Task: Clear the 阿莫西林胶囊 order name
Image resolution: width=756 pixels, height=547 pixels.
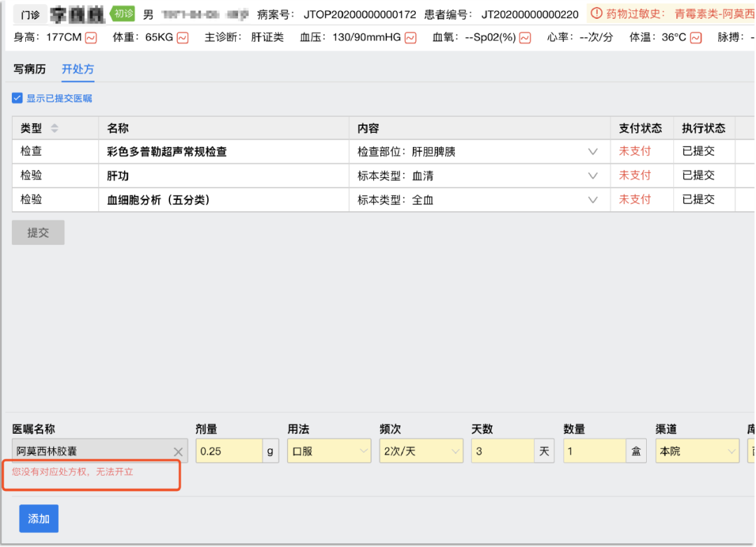Action: coord(178,452)
